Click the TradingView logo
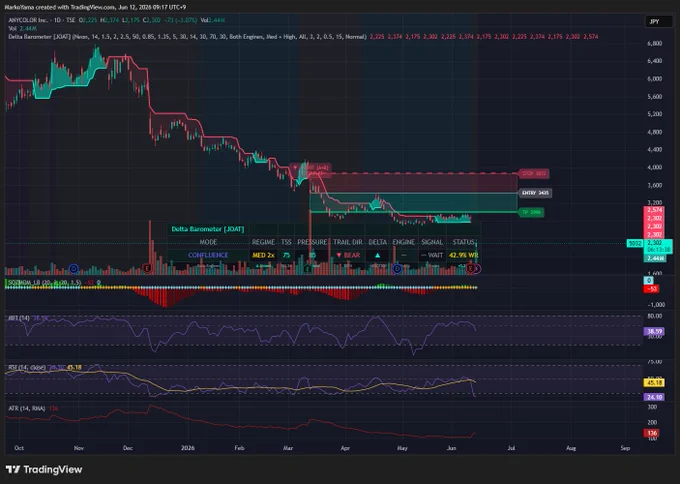 pos(44,469)
